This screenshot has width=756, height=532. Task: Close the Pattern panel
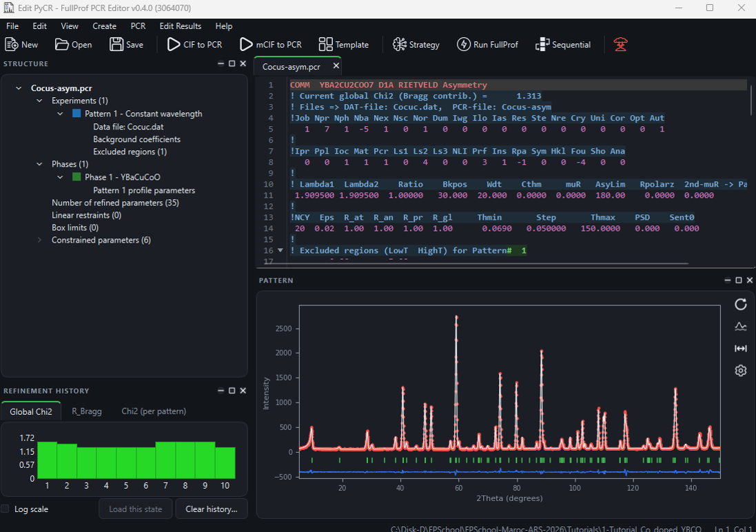click(x=750, y=280)
